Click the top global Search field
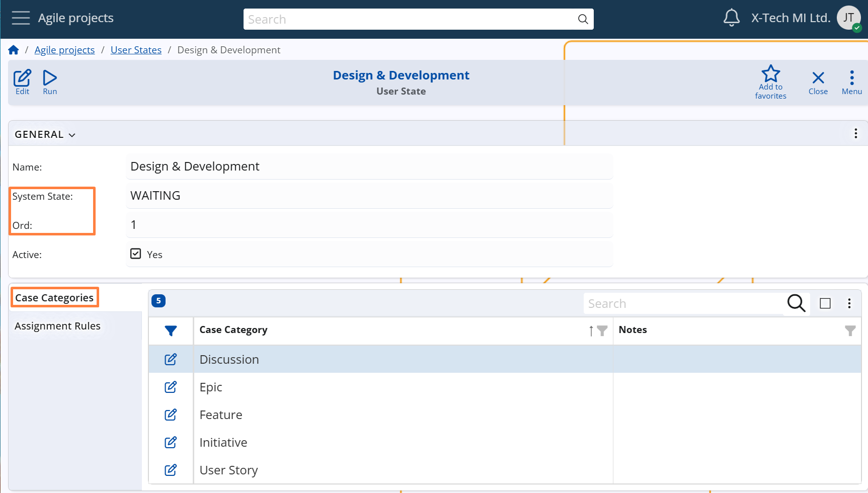Image resolution: width=868 pixels, height=493 pixels. tap(410, 19)
